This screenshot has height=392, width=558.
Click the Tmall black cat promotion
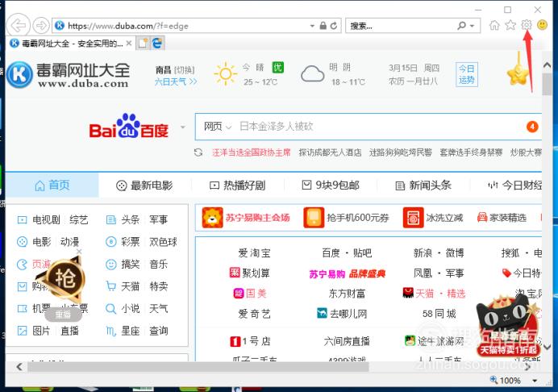point(508,327)
